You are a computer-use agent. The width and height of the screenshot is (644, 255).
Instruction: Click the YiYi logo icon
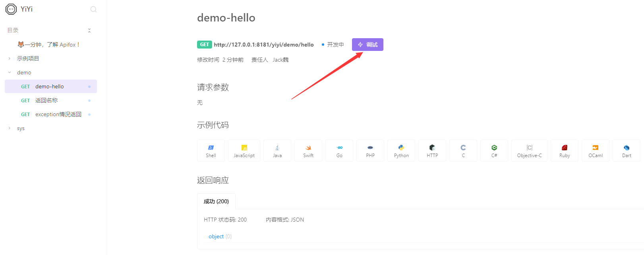(11, 9)
